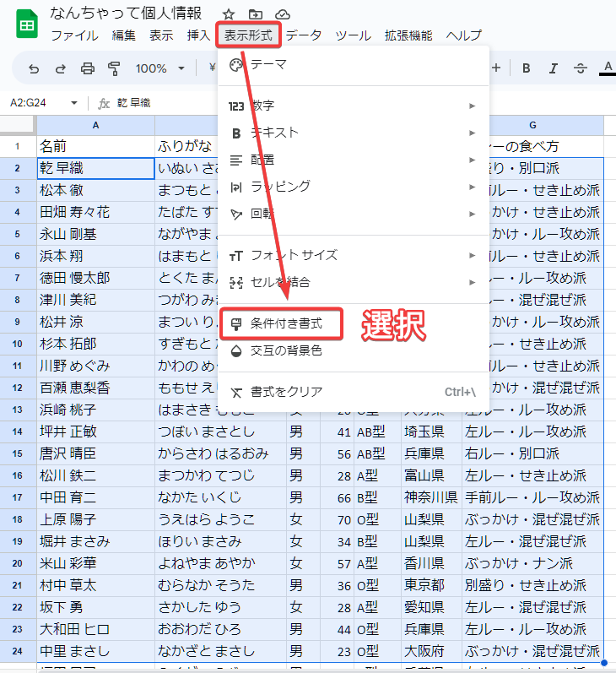The height and width of the screenshot is (673, 616).
Task: Toggle strikethrough formatting button
Action: 581,68
